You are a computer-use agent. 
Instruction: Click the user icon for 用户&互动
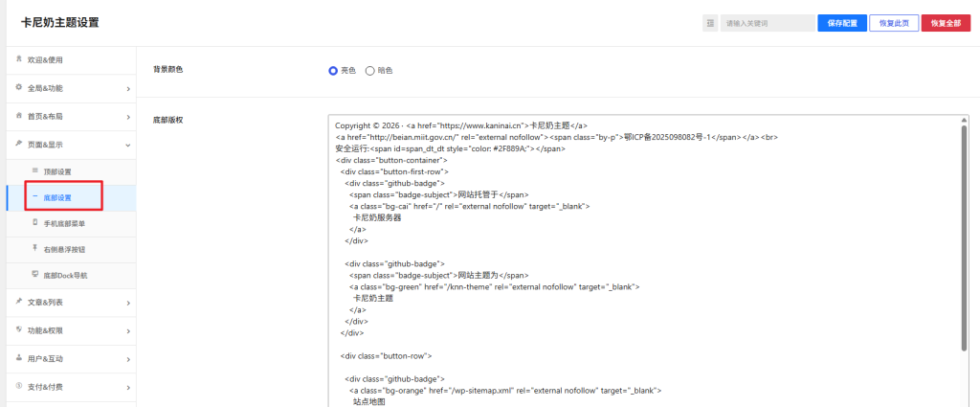pos(19,357)
